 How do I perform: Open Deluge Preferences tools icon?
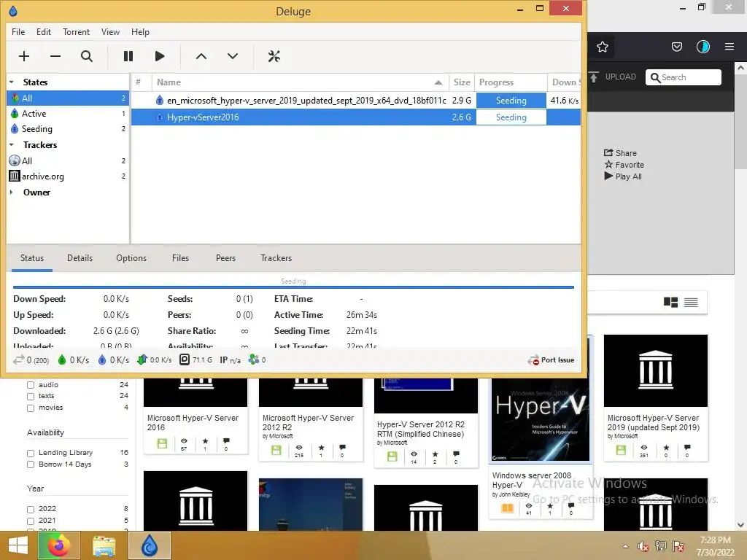tap(274, 56)
